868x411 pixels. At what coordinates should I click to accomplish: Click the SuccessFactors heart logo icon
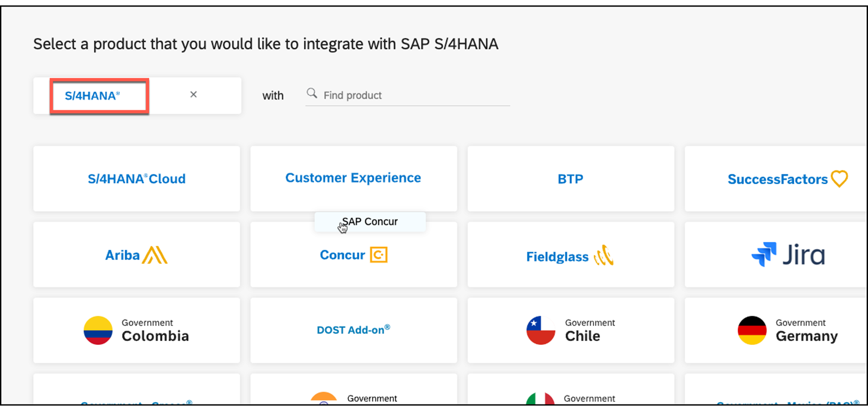[839, 178]
